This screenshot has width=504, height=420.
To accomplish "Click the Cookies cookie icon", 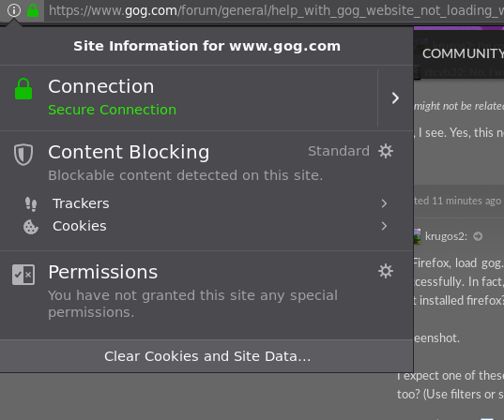I will (31, 227).
